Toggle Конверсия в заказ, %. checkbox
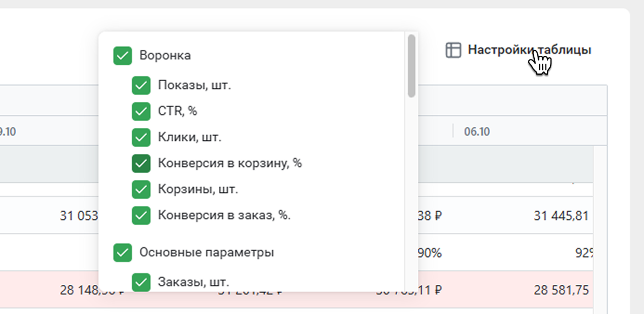This screenshot has width=644, height=314. pyautogui.click(x=141, y=216)
